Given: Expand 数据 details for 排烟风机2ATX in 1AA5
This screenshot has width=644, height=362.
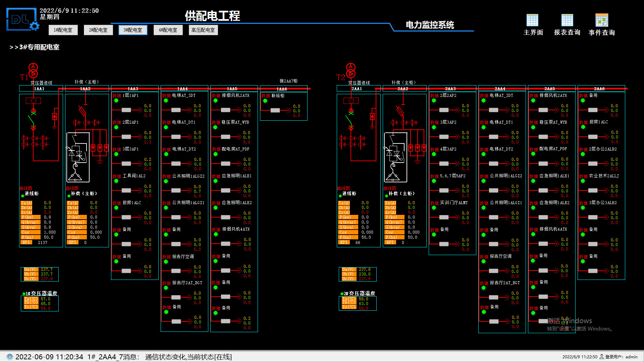Looking at the screenshot, I should click(x=216, y=96).
